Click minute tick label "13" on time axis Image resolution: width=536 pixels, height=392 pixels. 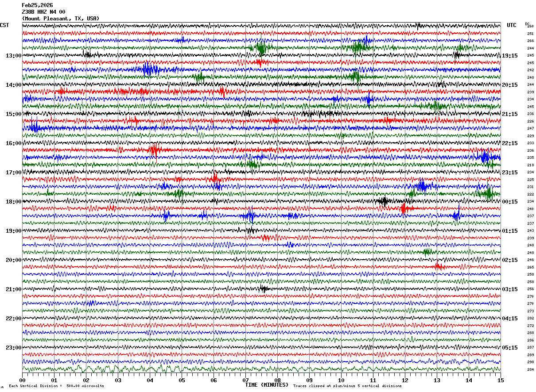tap(437, 380)
